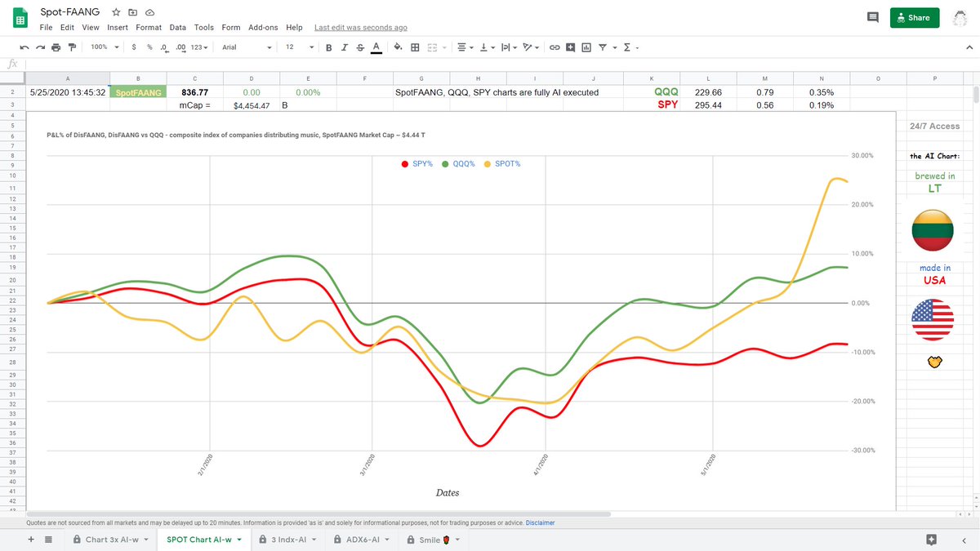The width and height of the screenshot is (980, 551).
Task: Open the fill color bucket
Action: pos(399,47)
